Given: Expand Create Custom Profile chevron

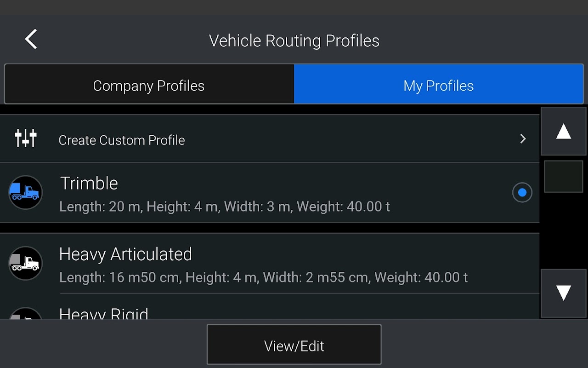Looking at the screenshot, I should pos(522,139).
